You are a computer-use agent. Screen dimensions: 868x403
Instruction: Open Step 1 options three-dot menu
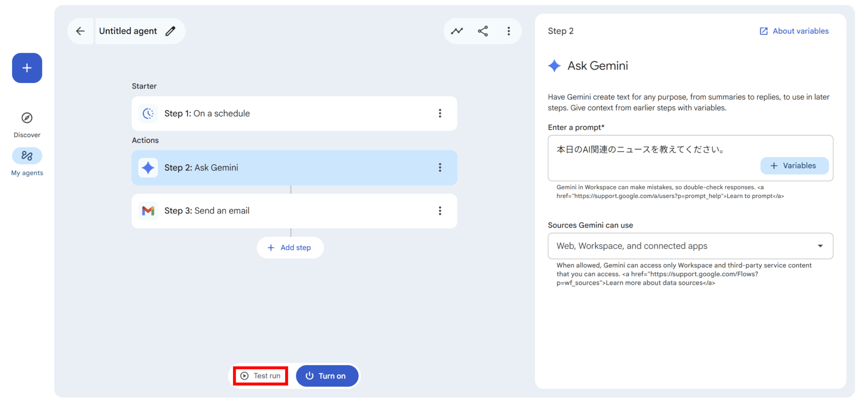[x=440, y=113]
